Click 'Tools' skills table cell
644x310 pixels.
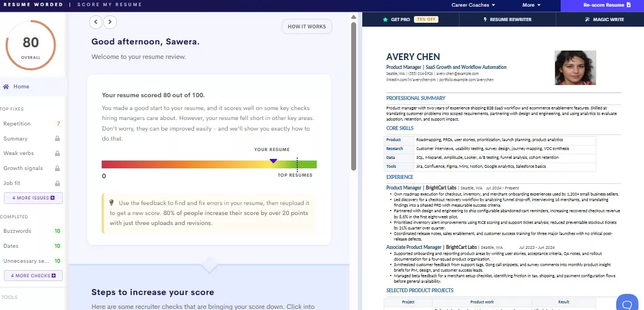pyautogui.click(x=399, y=167)
